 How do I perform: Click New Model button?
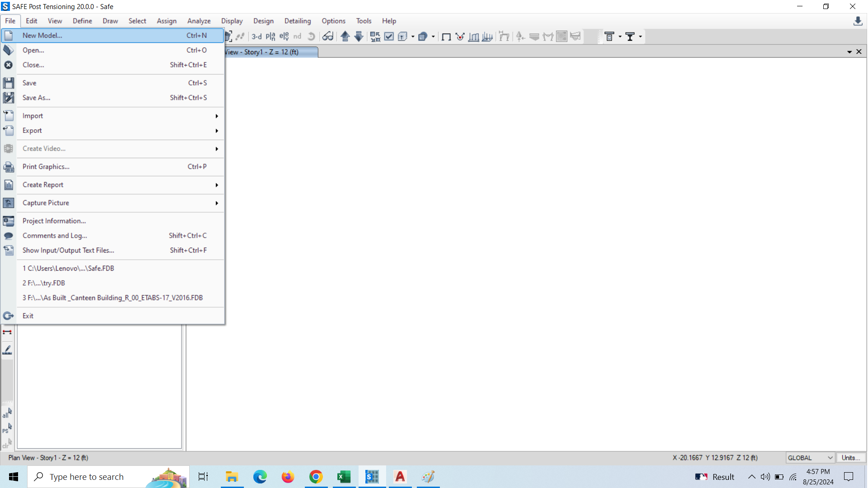point(42,35)
